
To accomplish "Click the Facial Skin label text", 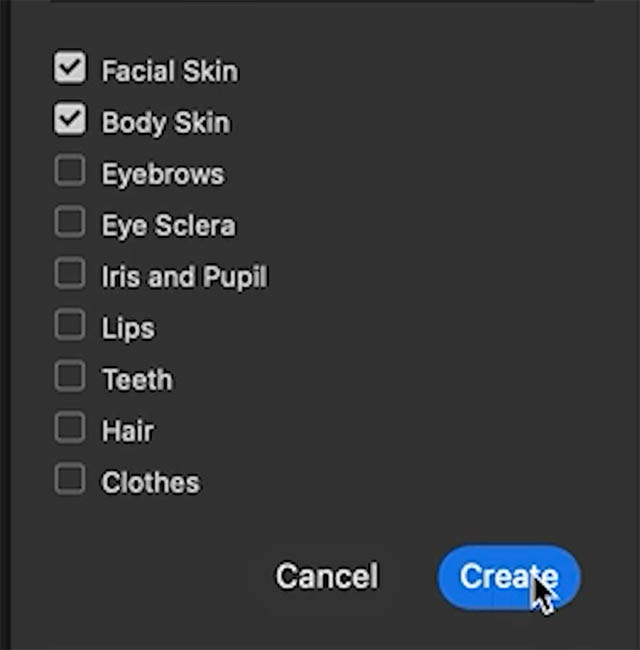I will [x=170, y=71].
